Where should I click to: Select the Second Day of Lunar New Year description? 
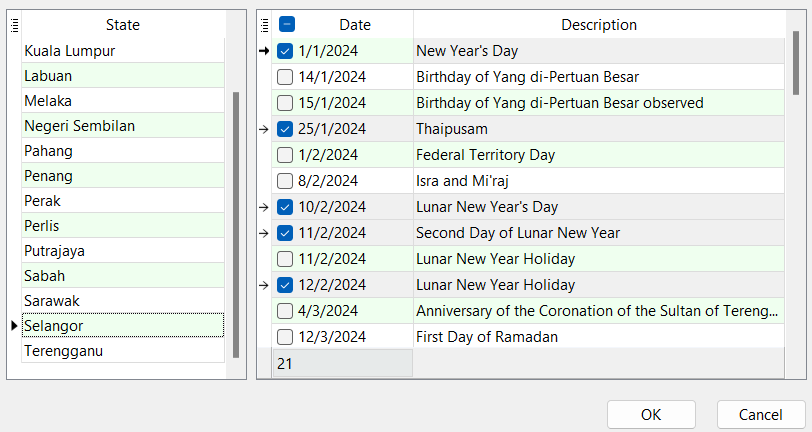coord(518,233)
